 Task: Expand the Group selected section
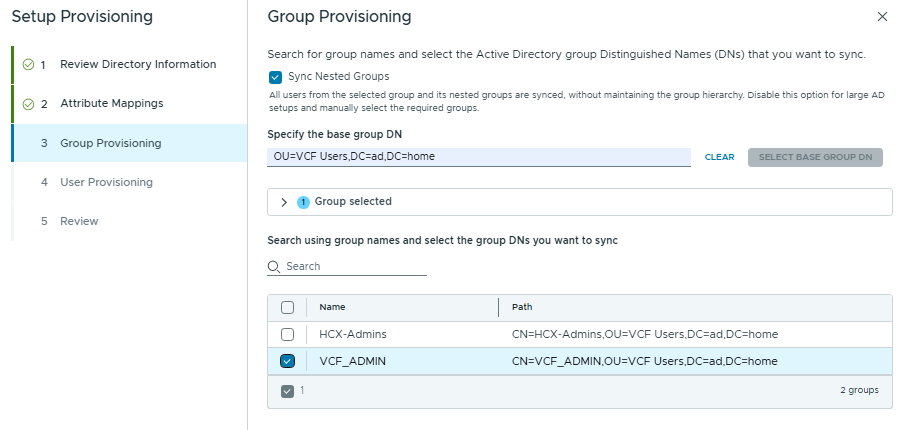284,202
